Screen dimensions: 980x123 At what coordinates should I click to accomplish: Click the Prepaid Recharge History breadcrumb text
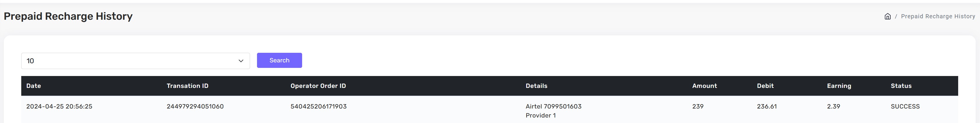[938, 16]
